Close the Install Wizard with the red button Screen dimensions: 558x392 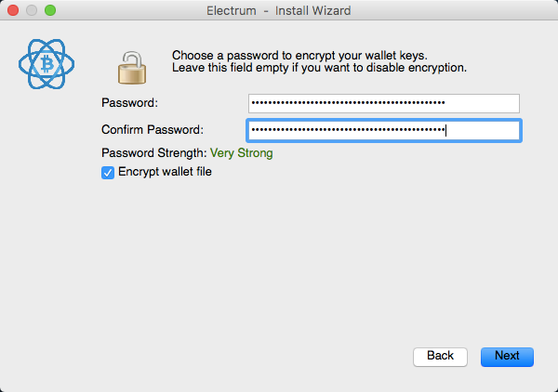click(13, 10)
